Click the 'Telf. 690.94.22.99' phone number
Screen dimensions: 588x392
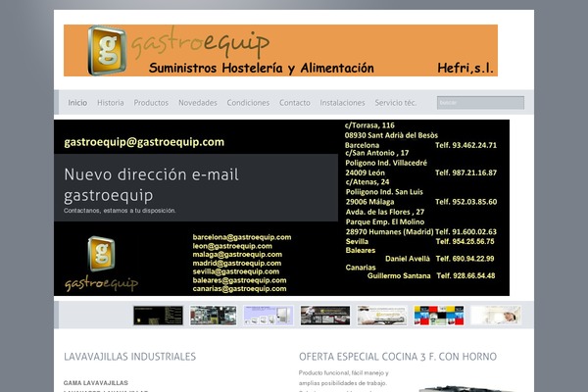[x=465, y=259]
